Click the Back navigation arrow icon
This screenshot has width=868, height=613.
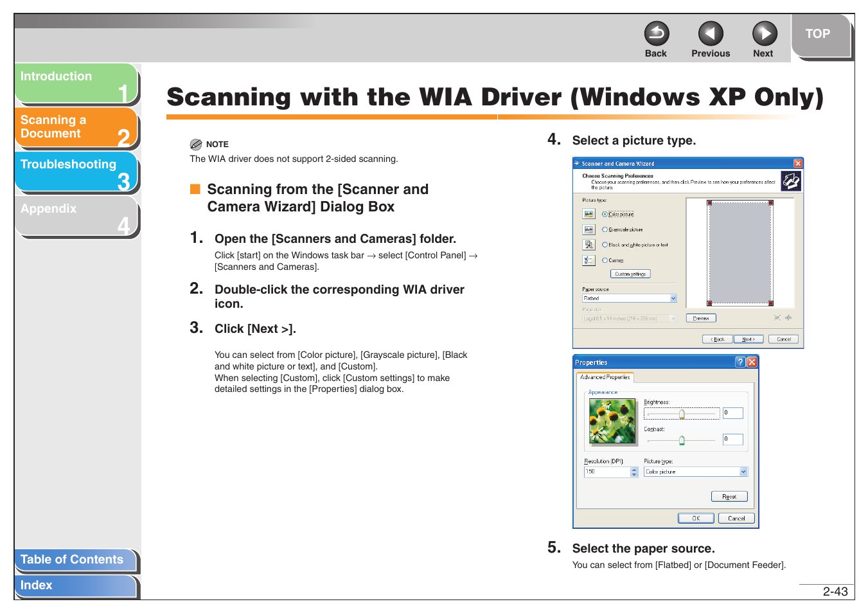click(657, 33)
